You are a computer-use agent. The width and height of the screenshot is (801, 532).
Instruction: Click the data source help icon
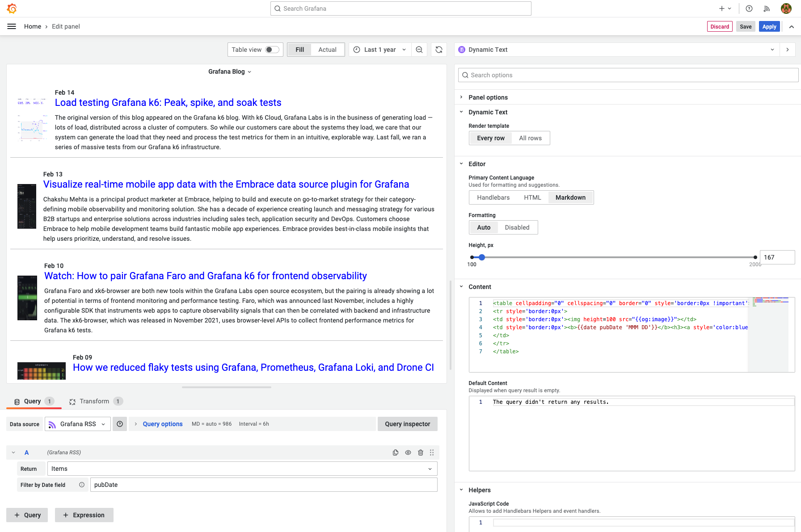(120, 424)
